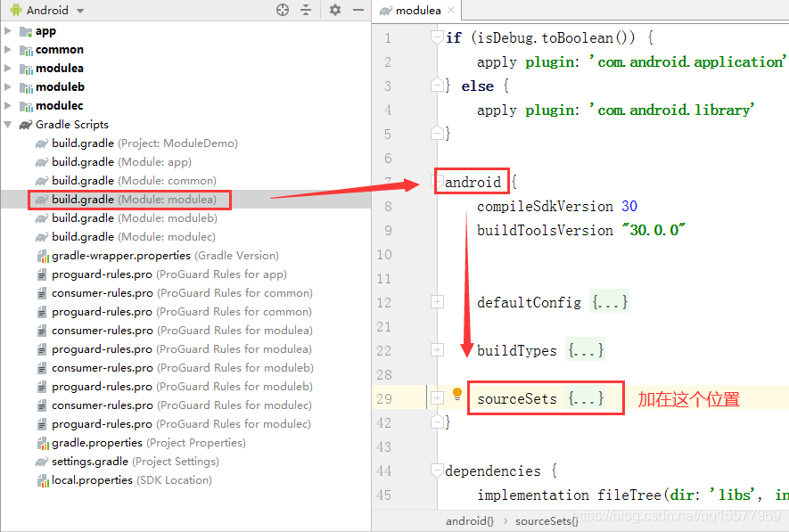This screenshot has height=532, width=789.
Task: Click sourceSets{} in the breadcrumb bar
Action: (547, 521)
